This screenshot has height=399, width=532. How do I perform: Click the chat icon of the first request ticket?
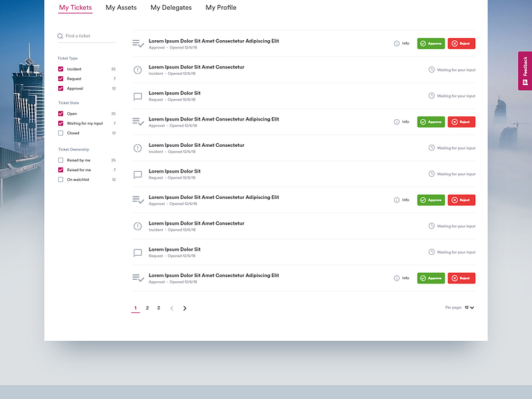coord(137,97)
